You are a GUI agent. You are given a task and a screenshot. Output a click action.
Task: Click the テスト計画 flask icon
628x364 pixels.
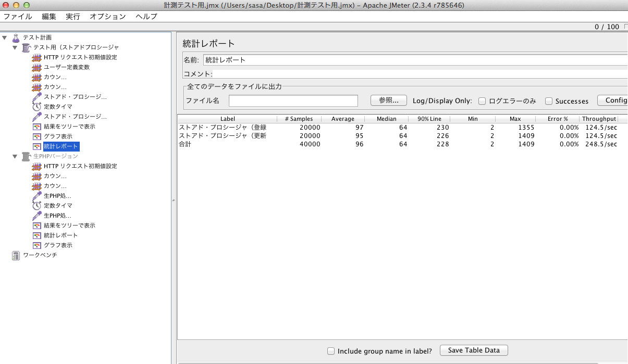(x=16, y=37)
